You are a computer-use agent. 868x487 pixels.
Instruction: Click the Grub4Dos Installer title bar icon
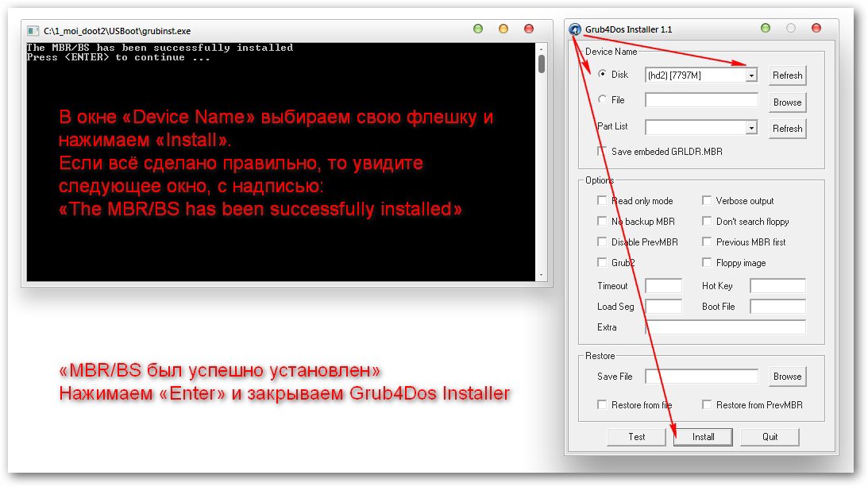(x=575, y=30)
